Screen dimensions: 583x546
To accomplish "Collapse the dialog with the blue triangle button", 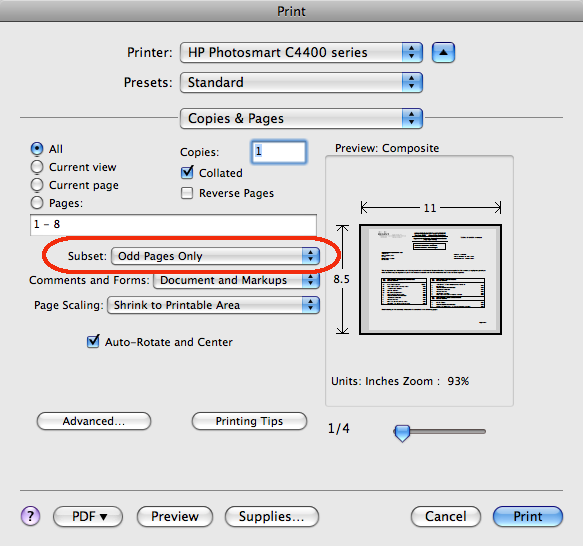I will click(443, 52).
